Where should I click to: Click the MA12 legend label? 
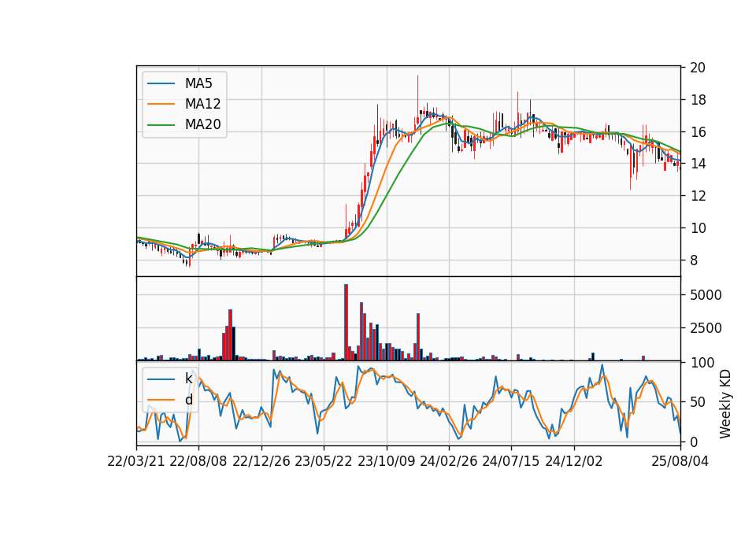pyautogui.click(x=202, y=104)
